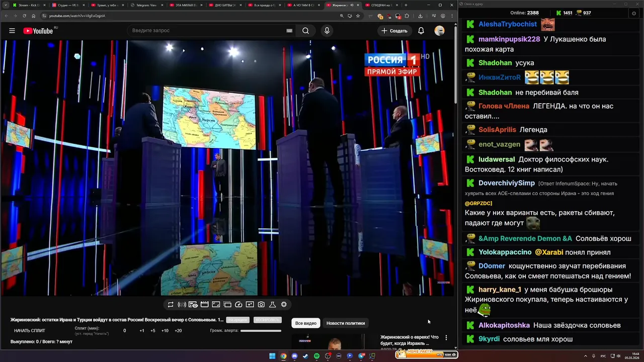Switch to the Stream - Kick browser tab
This screenshot has width=644, height=362.
[x=29, y=5]
